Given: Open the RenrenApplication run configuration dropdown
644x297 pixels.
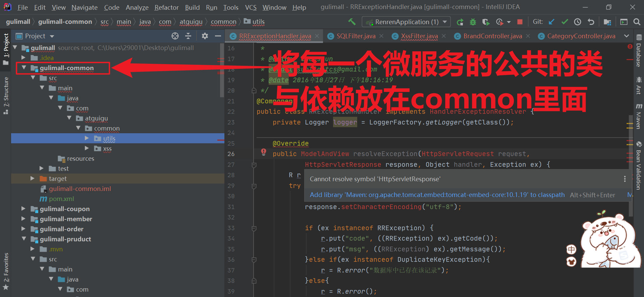Looking at the screenshot, I should coord(406,22).
